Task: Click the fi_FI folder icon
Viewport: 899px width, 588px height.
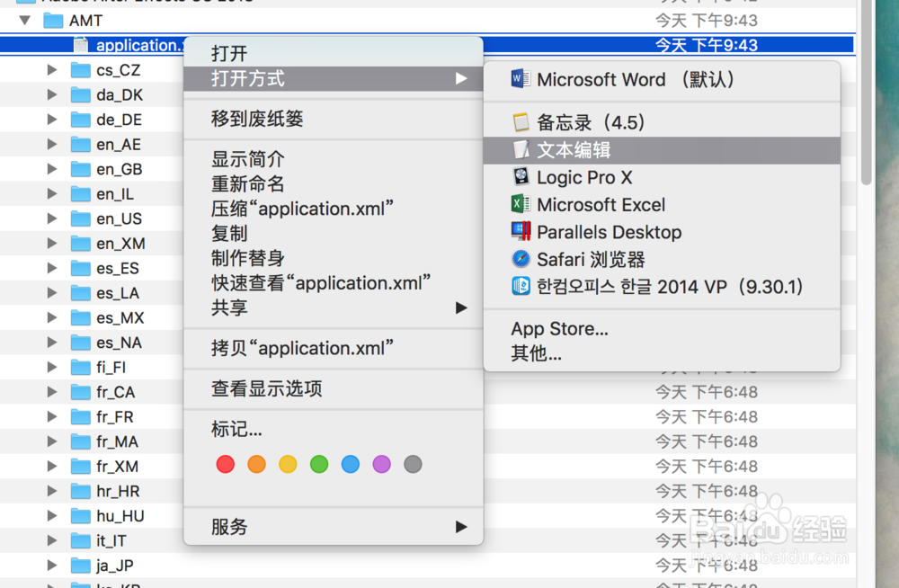Action: tap(80, 367)
